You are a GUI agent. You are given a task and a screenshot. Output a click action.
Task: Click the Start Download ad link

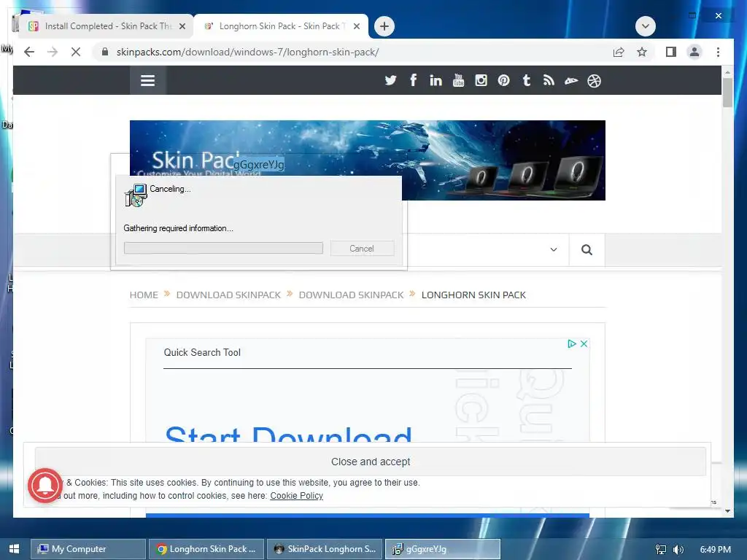pyautogui.click(x=288, y=433)
